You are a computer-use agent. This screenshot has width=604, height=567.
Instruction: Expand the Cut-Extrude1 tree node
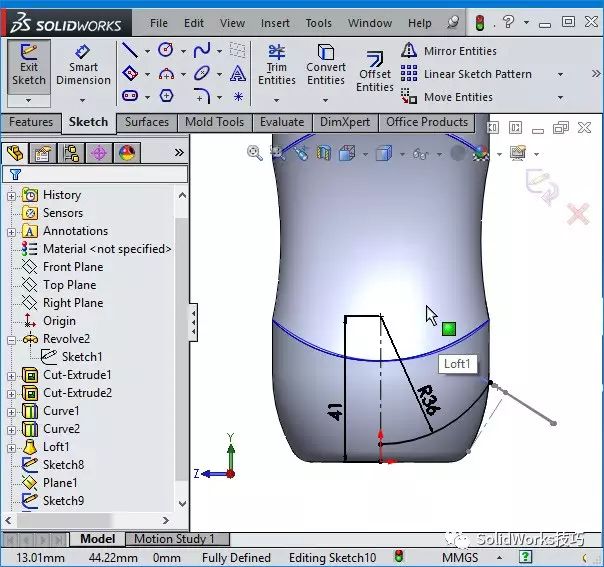(x=12, y=376)
